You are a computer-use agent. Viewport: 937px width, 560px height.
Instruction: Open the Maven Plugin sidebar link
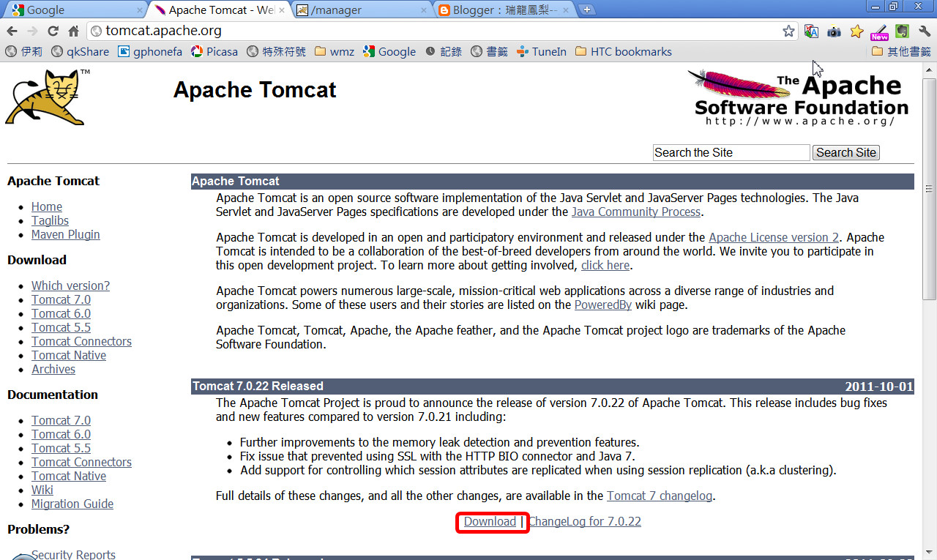click(x=66, y=234)
